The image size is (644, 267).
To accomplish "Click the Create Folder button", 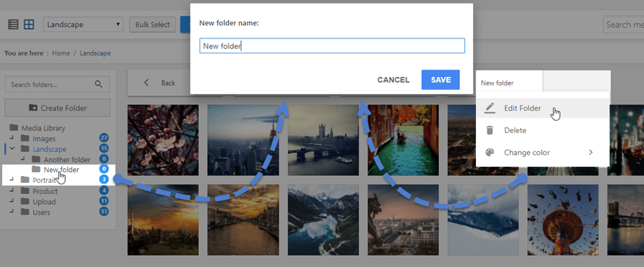I will pos(57,108).
